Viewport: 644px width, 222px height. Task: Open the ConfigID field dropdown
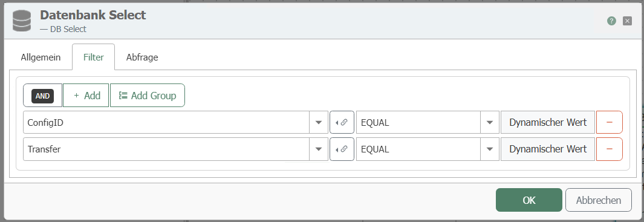(319, 122)
